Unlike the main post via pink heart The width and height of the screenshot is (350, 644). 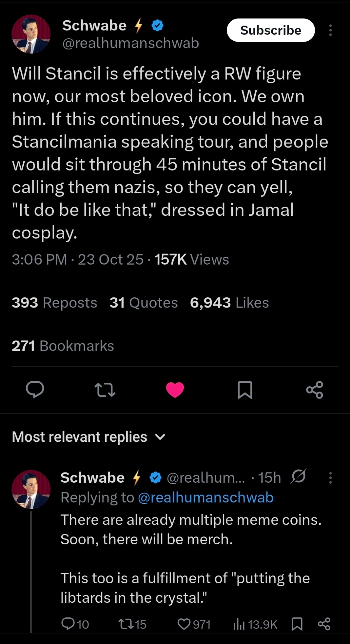click(x=175, y=390)
